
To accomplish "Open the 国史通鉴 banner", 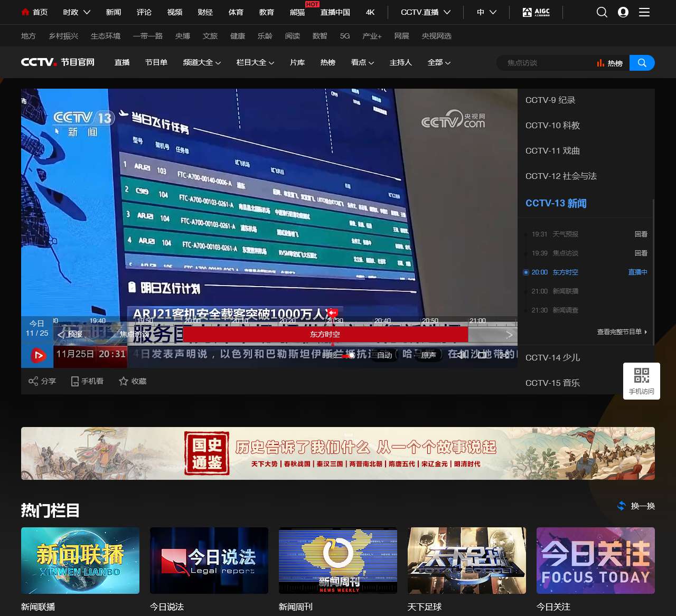I will (338, 453).
